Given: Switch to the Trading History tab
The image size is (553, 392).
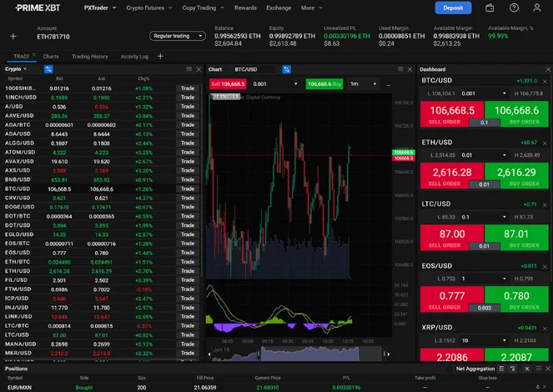Looking at the screenshot, I should click(89, 57).
